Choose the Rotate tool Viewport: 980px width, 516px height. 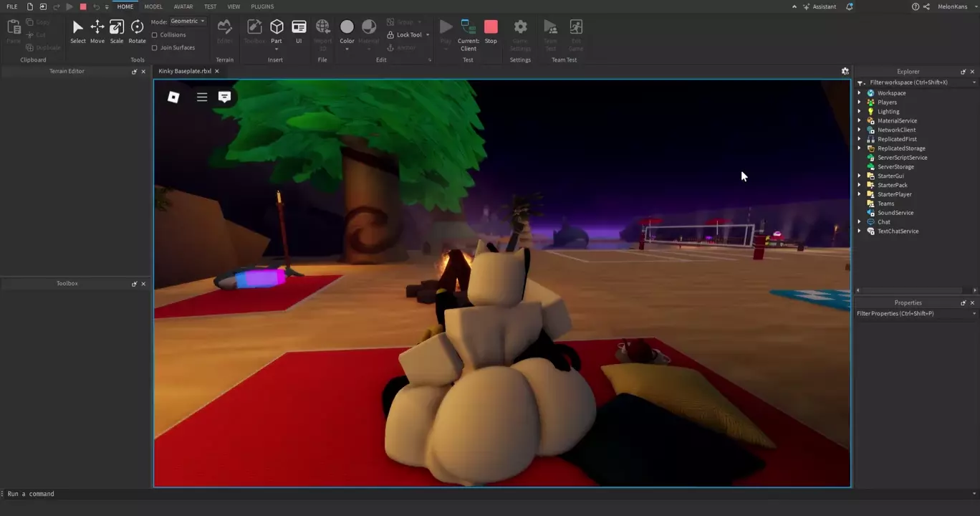point(137,32)
